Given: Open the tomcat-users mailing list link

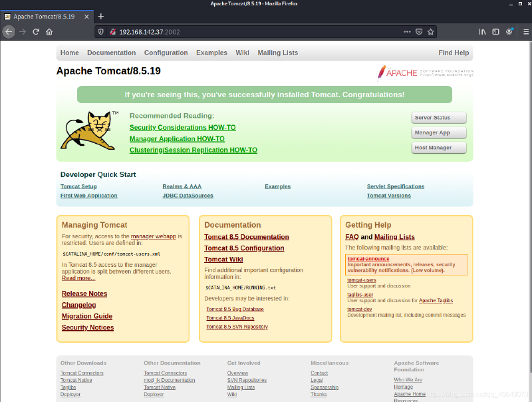Looking at the screenshot, I should point(362,280).
